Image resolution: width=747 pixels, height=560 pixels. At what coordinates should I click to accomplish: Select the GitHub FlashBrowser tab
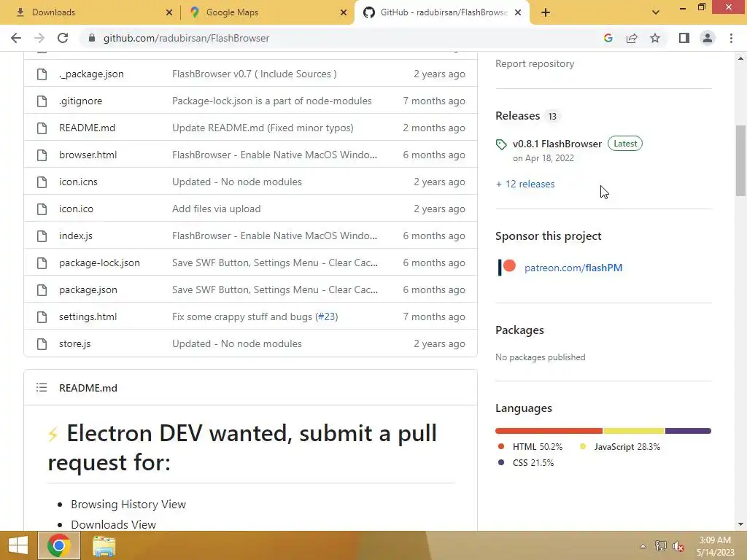441,12
